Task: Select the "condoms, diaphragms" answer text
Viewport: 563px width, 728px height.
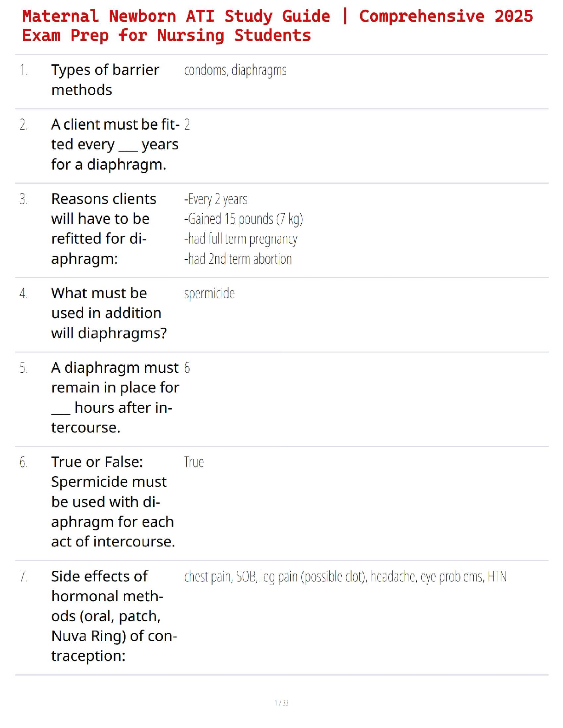Action: point(235,70)
